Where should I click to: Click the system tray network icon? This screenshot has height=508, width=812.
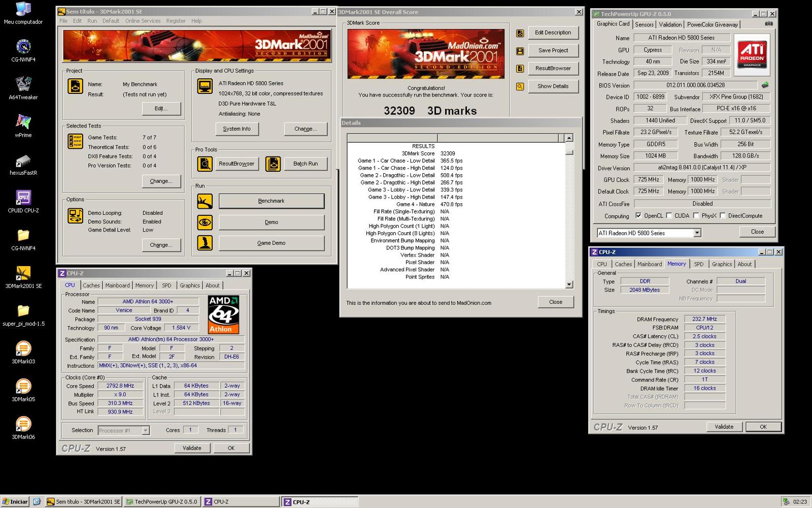tap(786, 501)
